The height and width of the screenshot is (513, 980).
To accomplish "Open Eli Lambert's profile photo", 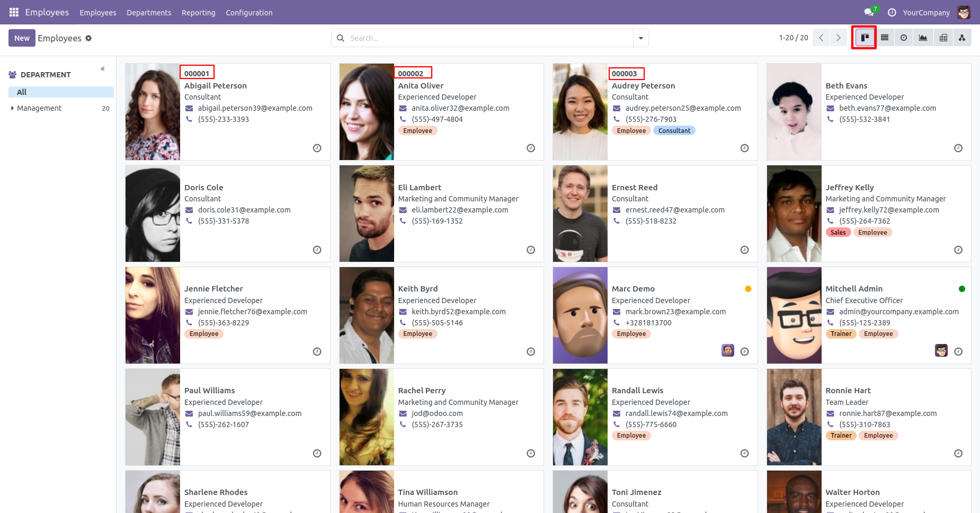I will [367, 214].
